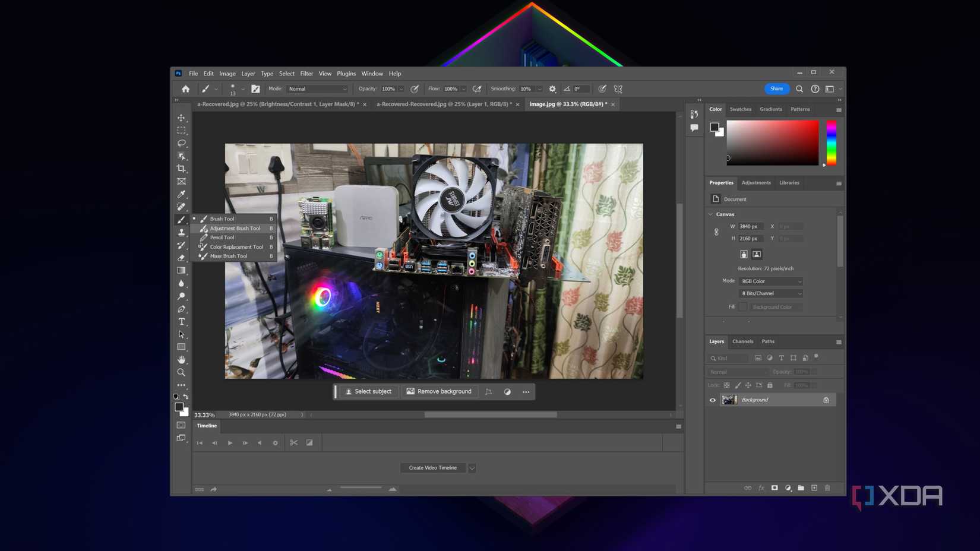Toggle the pixel layer filter icon in Layers
This screenshot has width=980, height=551.
pos(758,358)
